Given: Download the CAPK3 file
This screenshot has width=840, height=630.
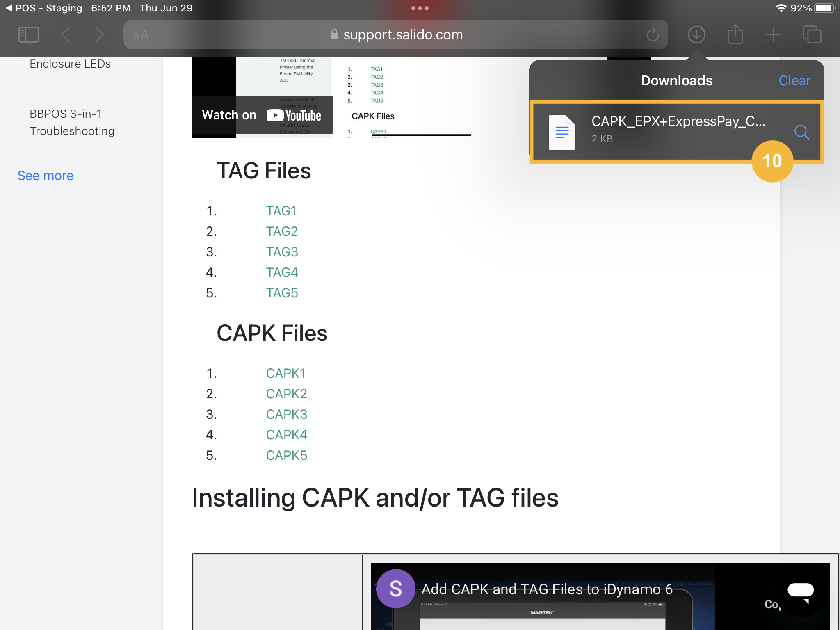Looking at the screenshot, I should point(286,414).
